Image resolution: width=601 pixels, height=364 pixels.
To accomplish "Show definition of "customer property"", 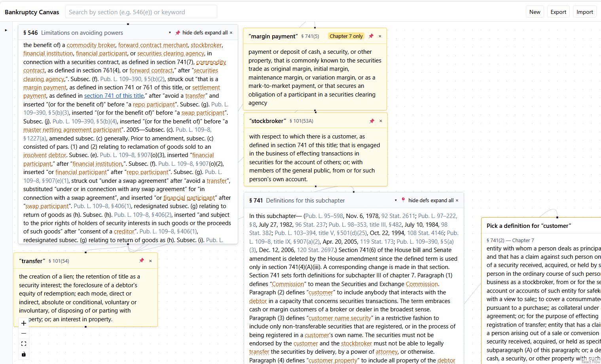I will pyautogui.click(x=334, y=360).
